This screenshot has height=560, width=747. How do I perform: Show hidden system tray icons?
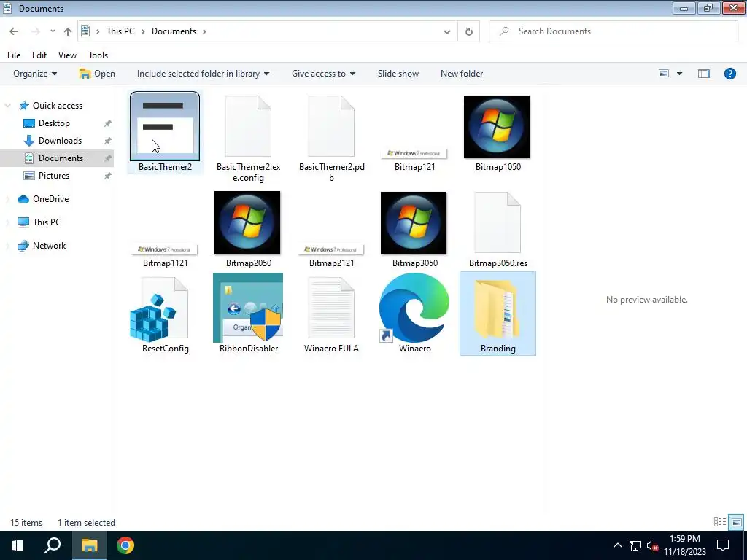(x=617, y=545)
